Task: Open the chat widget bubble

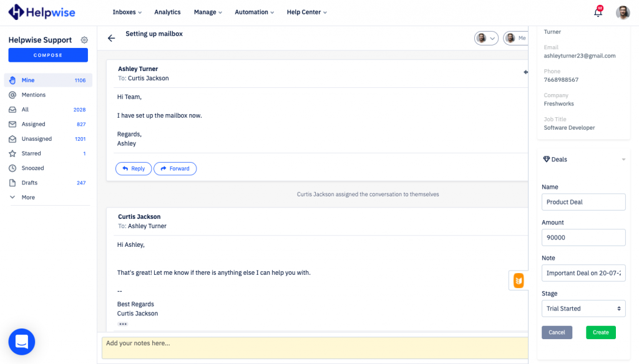Action: pos(22,342)
